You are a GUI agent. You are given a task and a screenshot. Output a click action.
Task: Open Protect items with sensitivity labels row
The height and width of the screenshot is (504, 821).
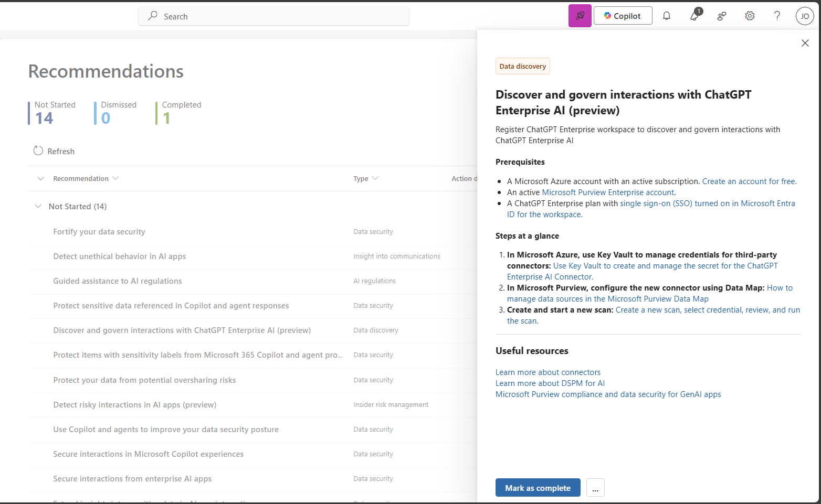(x=198, y=355)
